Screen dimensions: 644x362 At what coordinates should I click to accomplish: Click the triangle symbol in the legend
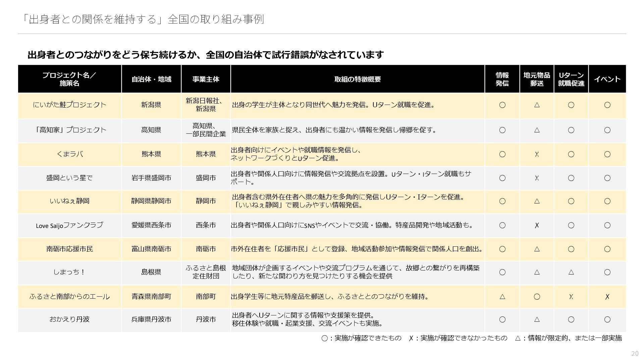[x=518, y=338]
